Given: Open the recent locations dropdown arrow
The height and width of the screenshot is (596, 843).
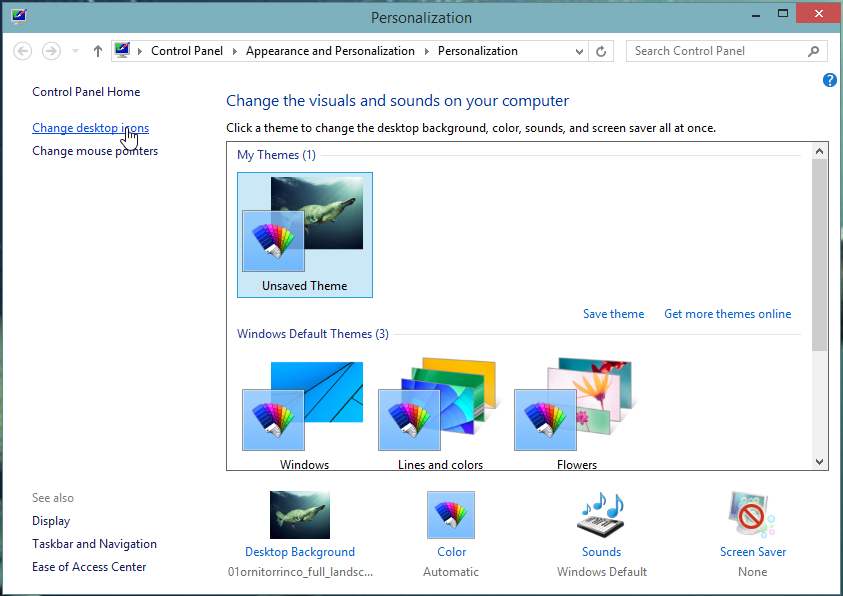Looking at the screenshot, I should click(x=75, y=51).
